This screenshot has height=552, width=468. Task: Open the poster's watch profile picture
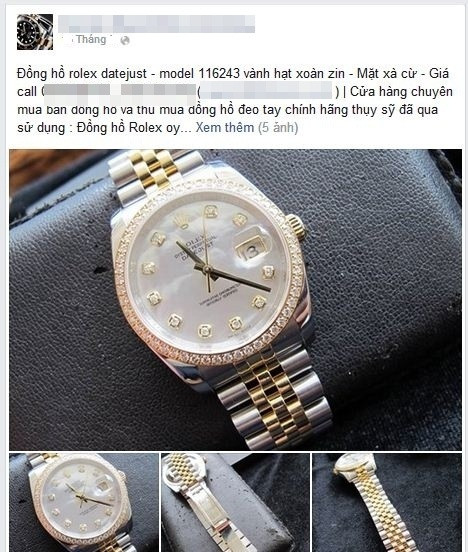[x=35, y=32]
